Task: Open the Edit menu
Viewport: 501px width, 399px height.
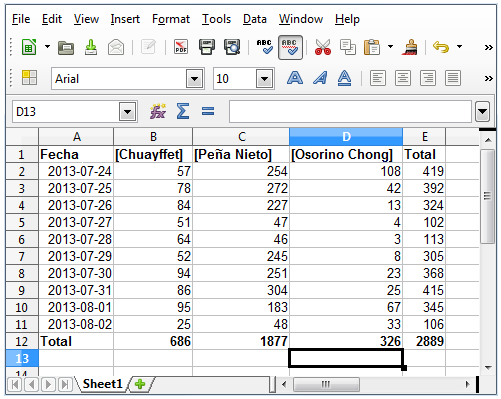Action: point(52,19)
